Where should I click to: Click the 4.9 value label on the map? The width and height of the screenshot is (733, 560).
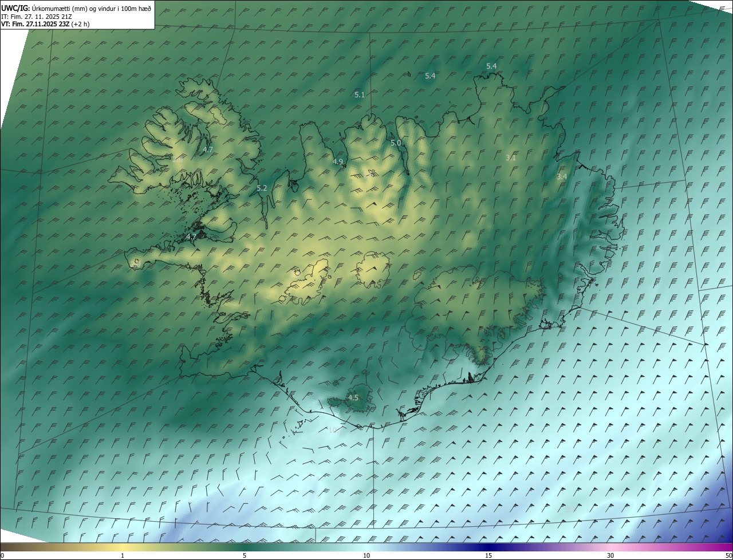[x=338, y=162]
